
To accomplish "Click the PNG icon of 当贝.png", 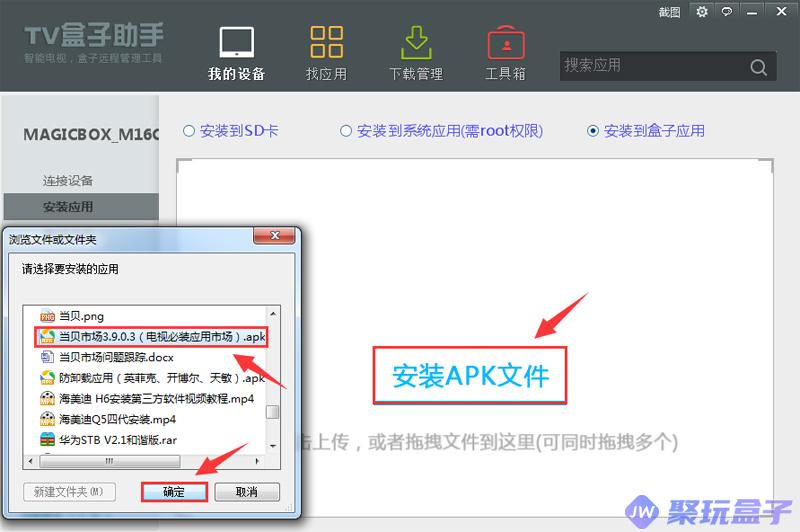I will [x=47, y=316].
